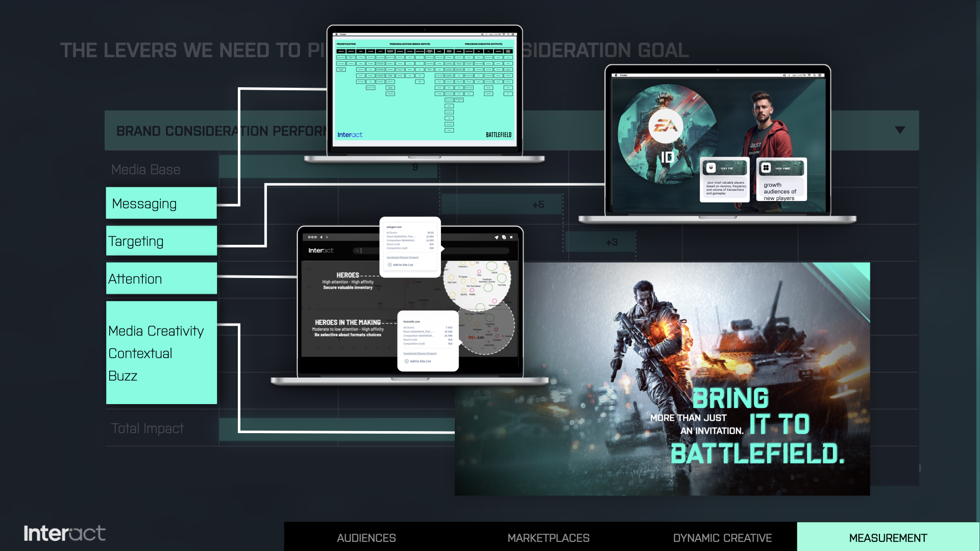Image resolution: width=980 pixels, height=551 pixels.
Task: Click the +5 value in the Targeting row
Action: click(538, 205)
